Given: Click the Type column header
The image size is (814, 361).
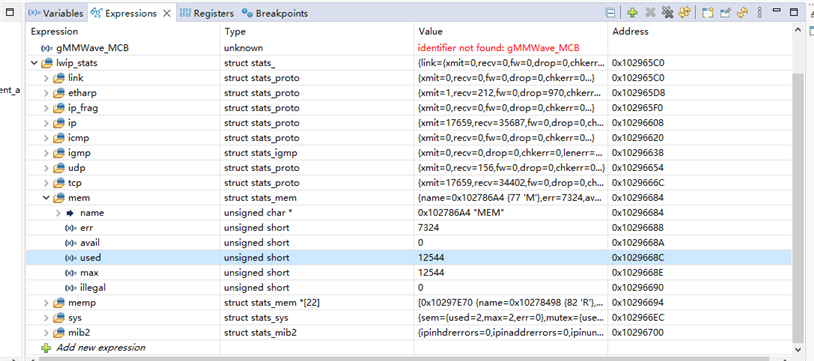Looking at the screenshot, I should [317, 32].
